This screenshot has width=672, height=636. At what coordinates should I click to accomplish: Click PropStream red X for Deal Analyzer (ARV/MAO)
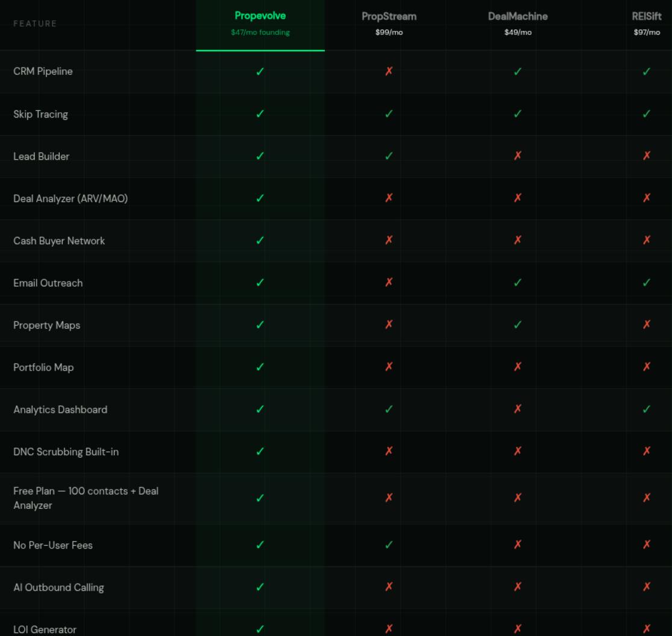389,198
